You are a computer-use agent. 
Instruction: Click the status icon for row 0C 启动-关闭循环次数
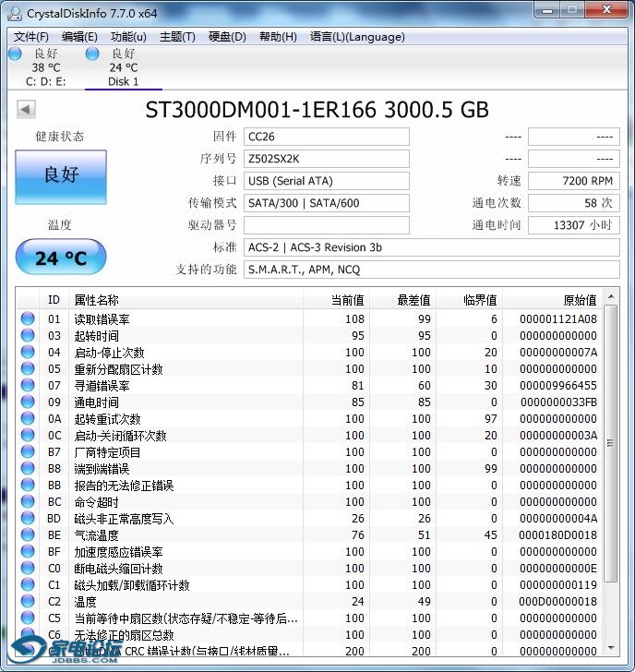click(x=28, y=435)
